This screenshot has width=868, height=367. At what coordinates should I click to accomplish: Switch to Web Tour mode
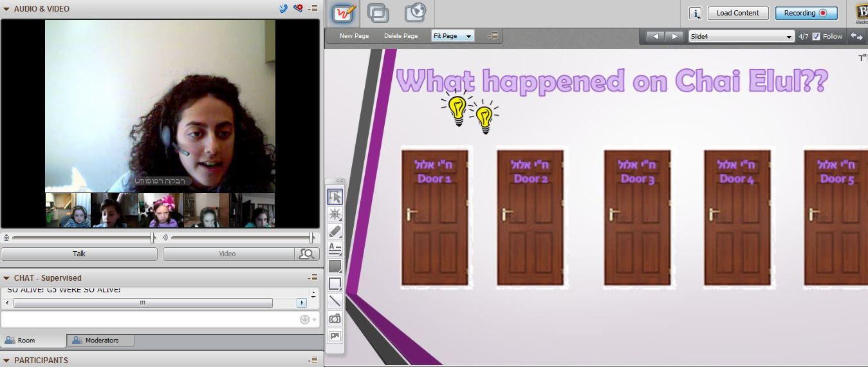(x=415, y=13)
